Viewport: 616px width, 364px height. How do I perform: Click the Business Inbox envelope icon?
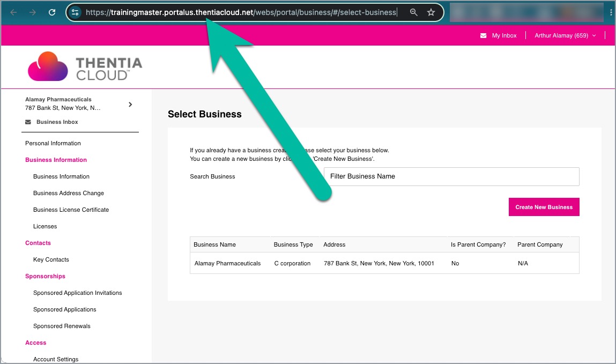(28, 122)
